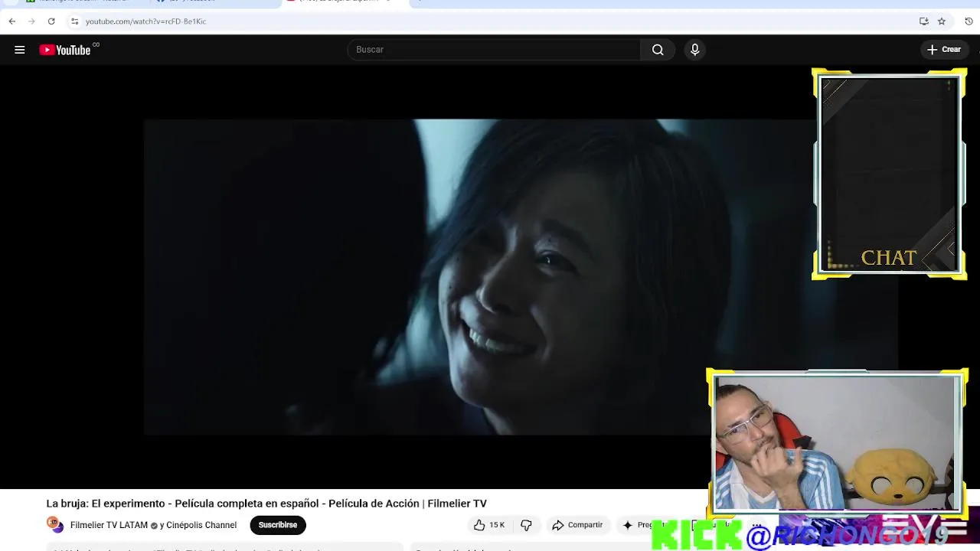
Task: Bookmark this page with the star icon
Action: coord(942,21)
